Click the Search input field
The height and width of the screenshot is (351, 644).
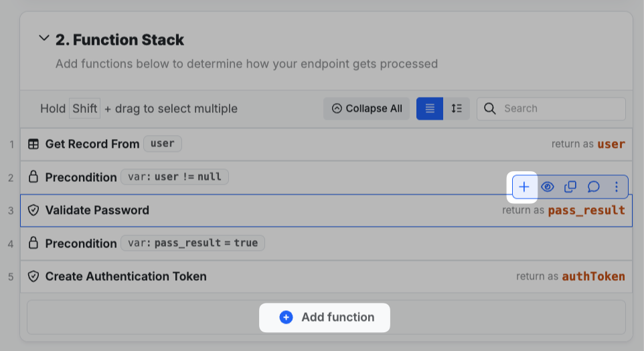[x=559, y=108]
